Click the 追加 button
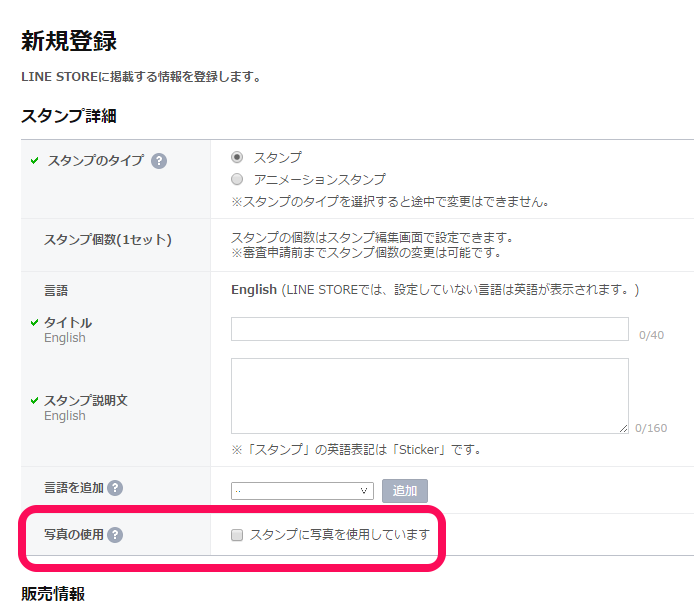 pyautogui.click(x=405, y=491)
